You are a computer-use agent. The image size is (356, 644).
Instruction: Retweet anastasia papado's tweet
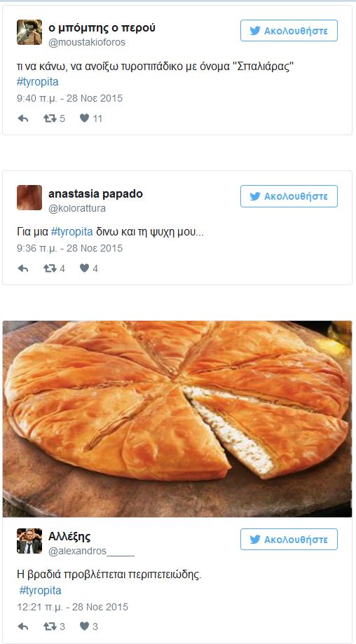point(49,268)
